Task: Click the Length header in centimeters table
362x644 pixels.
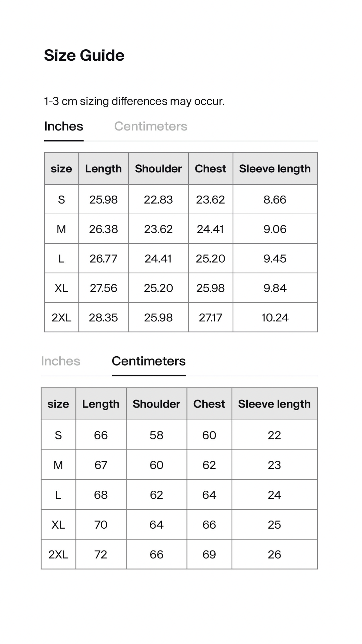Action: (x=101, y=404)
